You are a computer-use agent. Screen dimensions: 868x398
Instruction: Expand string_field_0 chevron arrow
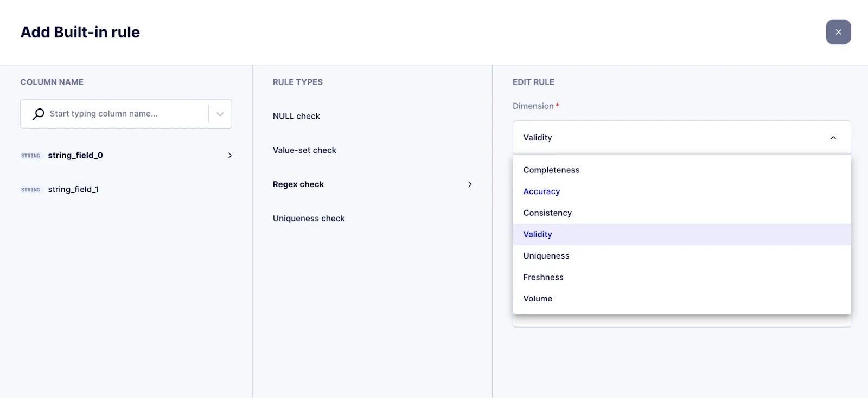coord(229,155)
